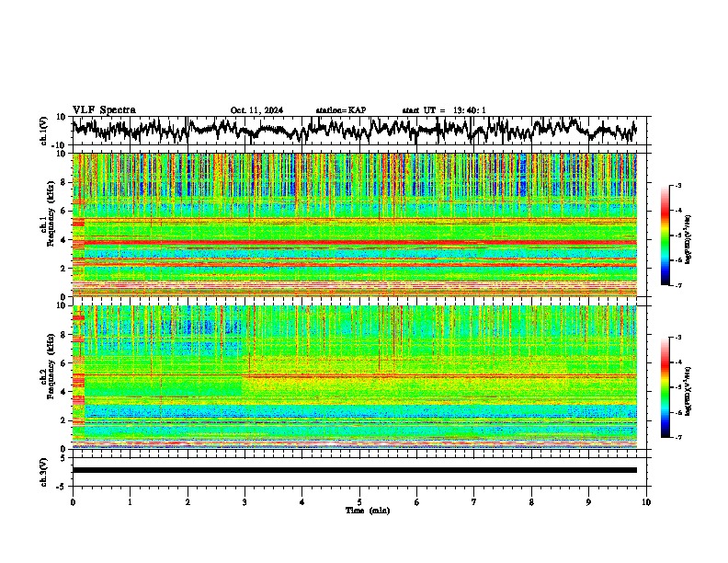Click the ch.1 color scale label '-3'

677,185
